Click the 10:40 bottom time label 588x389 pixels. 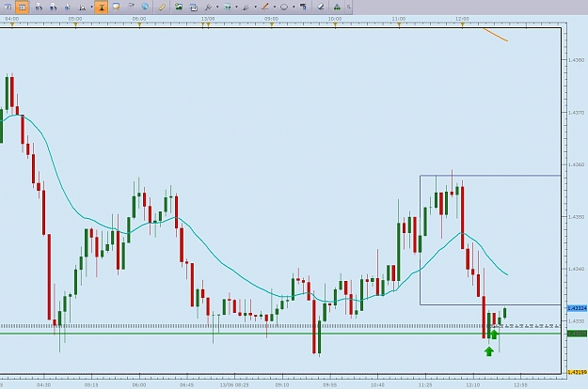(x=377, y=384)
